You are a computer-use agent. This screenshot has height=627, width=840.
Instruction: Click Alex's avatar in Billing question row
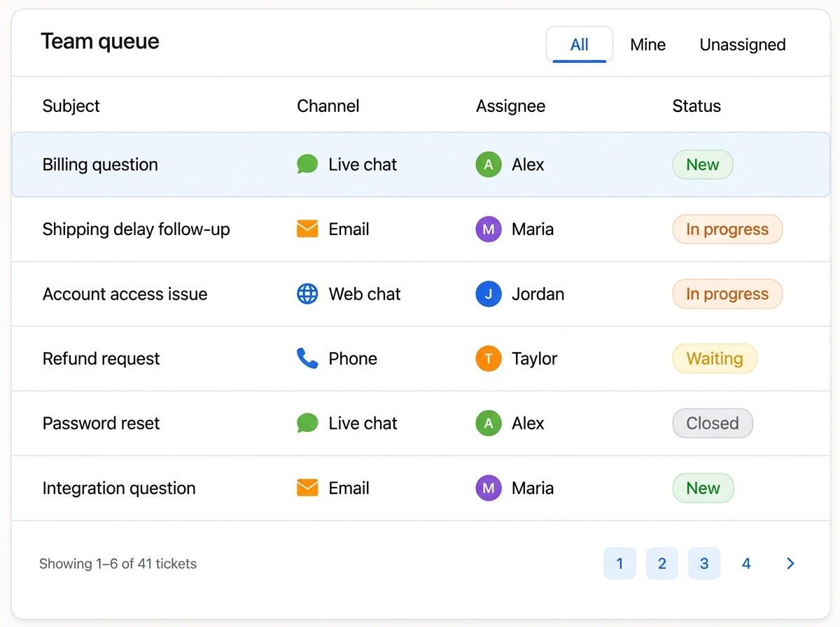point(489,164)
